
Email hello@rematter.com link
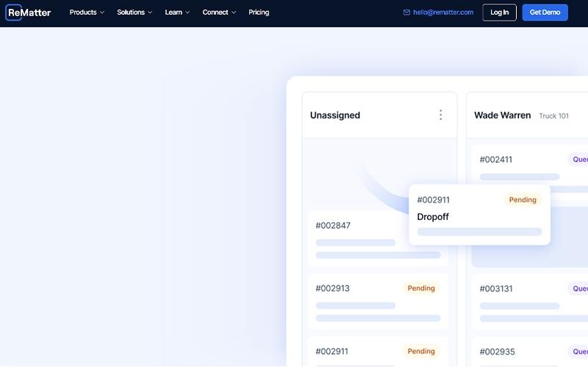[443, 13]
